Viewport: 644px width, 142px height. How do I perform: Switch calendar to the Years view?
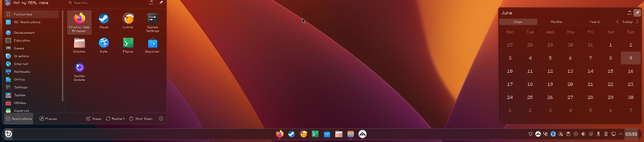pyautogui.click(x=595, y=22)
